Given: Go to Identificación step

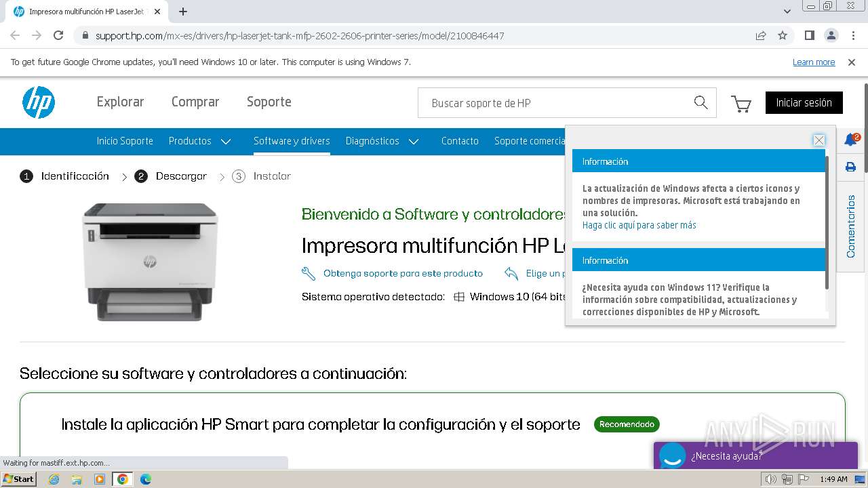Looking at the screenshot, I should tap(64, 176).
